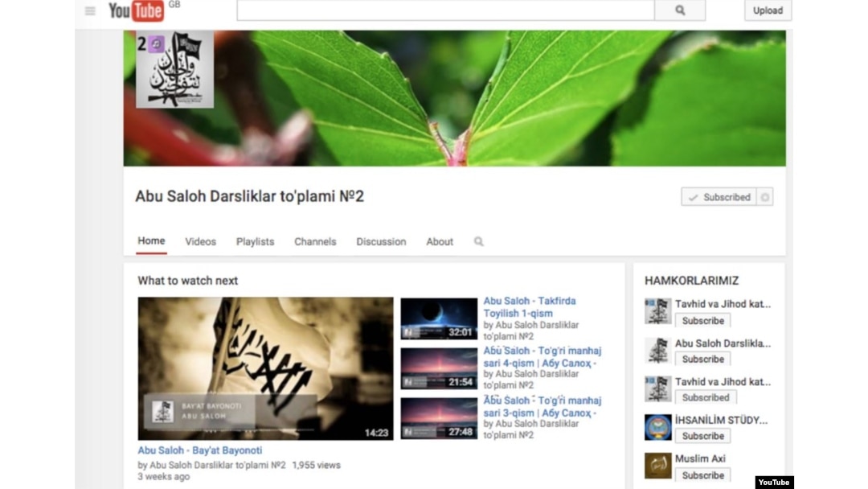
Task: Play the featured 14:23 flag video thumbnail
Action: point(265,368)
